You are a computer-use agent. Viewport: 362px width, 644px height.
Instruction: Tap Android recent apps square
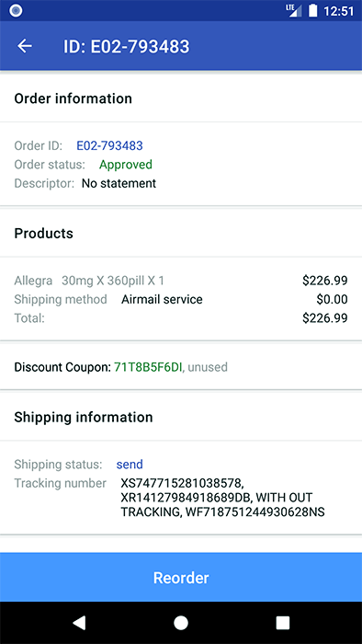click(283, 623)
